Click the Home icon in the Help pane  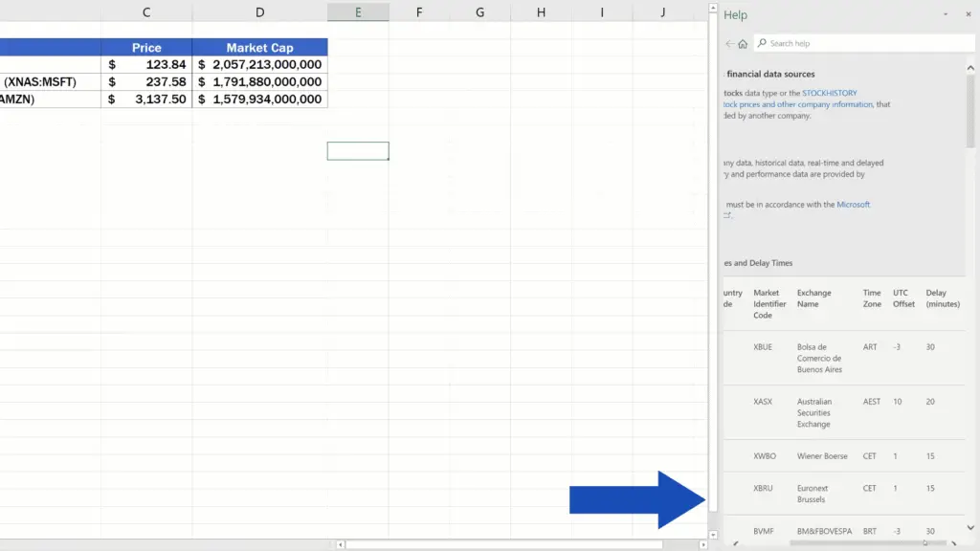(x=742, y=43)
